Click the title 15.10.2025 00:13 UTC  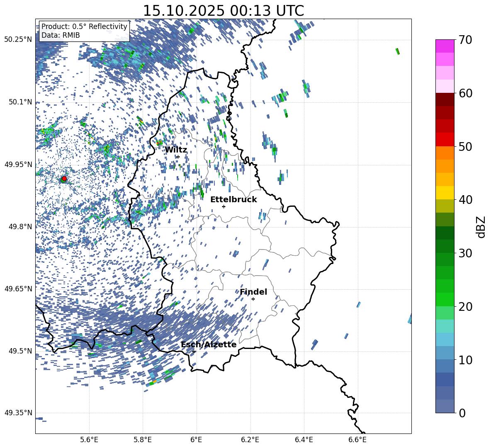pyautogui.click(x=223, y=11)
